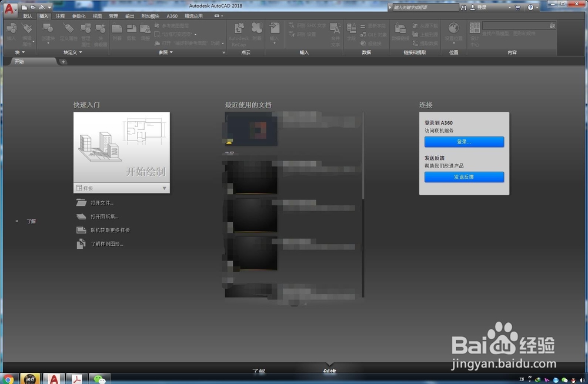
Task: Switch to the 注释 ribbon tab
Action: tap(61, 16)
